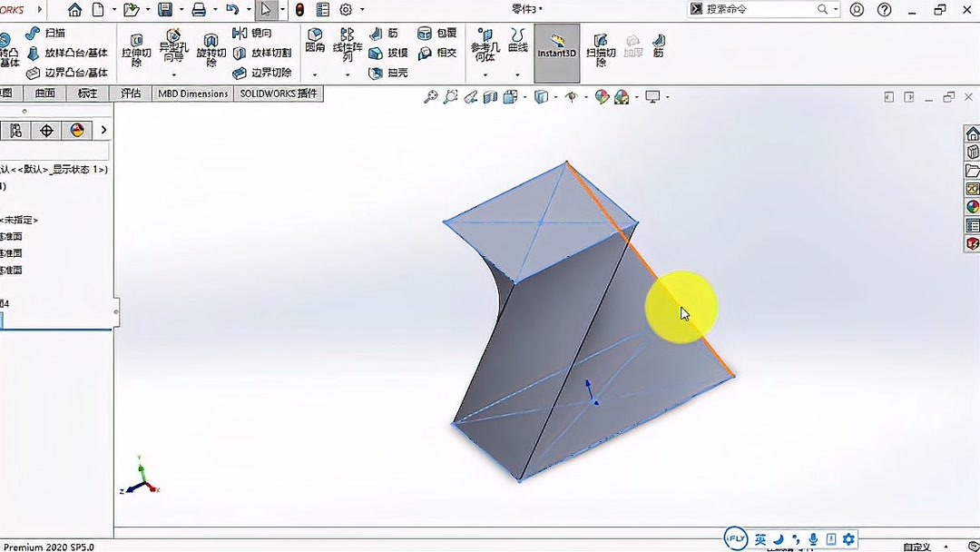The width and height of the screenshot is (980, 552).
Task: Click the Premium 2020 SP5.0 status text
Action: coord(45,547)
